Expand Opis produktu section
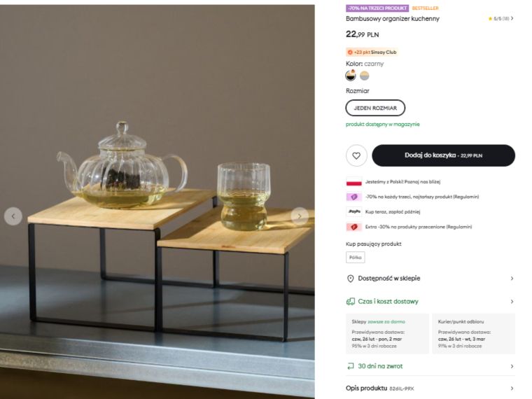Screen dimensions: 532x399 430,388
